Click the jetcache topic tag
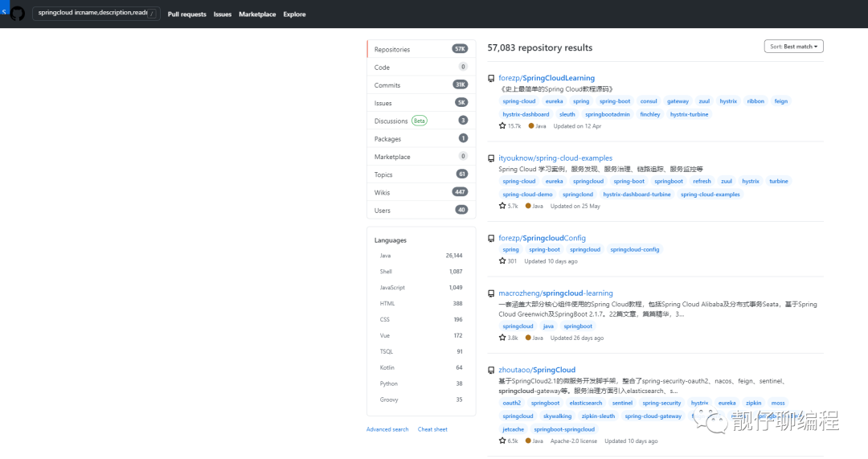The height and width of the screenshot is (459, 868). tap(513, 429)
